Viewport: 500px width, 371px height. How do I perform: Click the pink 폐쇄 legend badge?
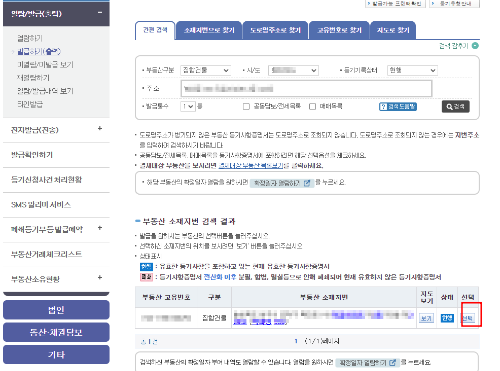click(x=146, y=277)
